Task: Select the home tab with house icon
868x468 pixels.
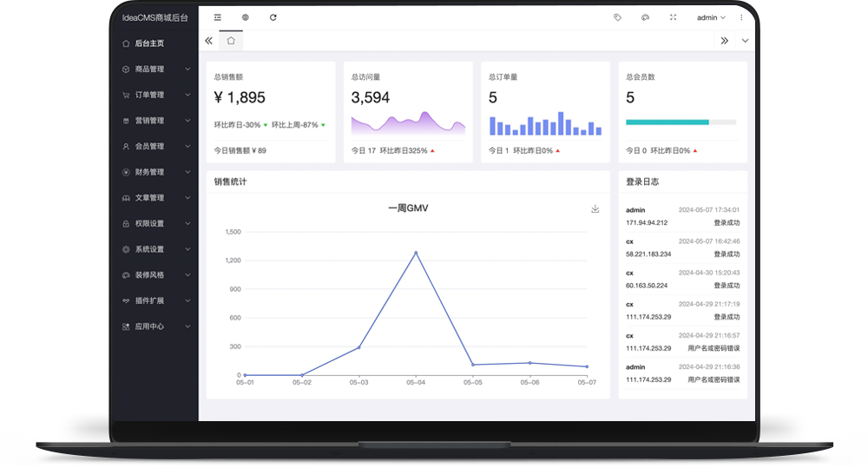Action: pos(231,41)
